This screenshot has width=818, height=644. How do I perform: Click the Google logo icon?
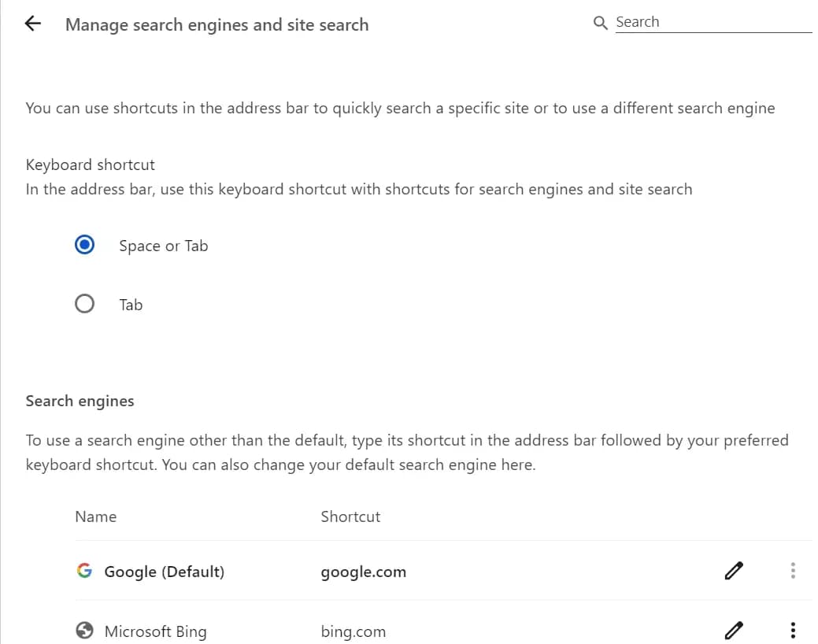point(84,571)
